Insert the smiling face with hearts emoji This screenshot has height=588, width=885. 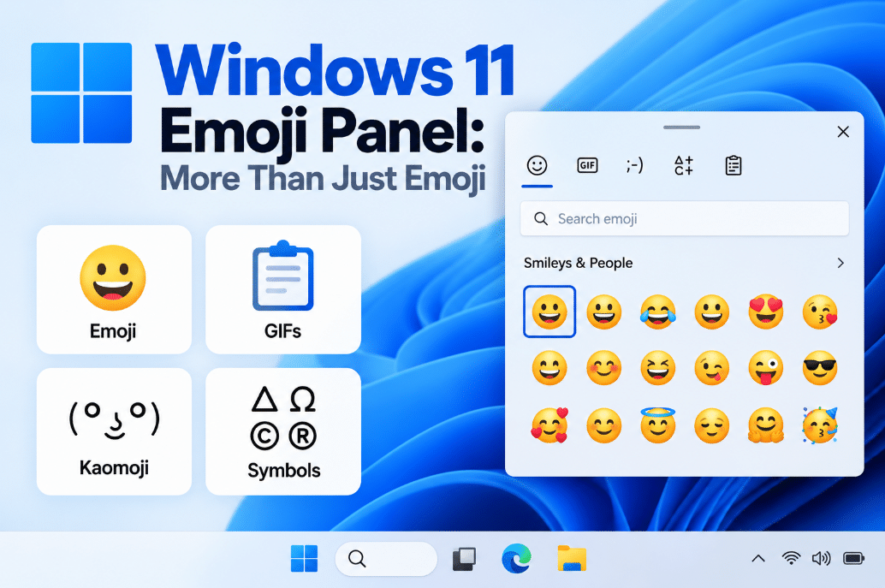pyautogui.click(x=549, y=425)
